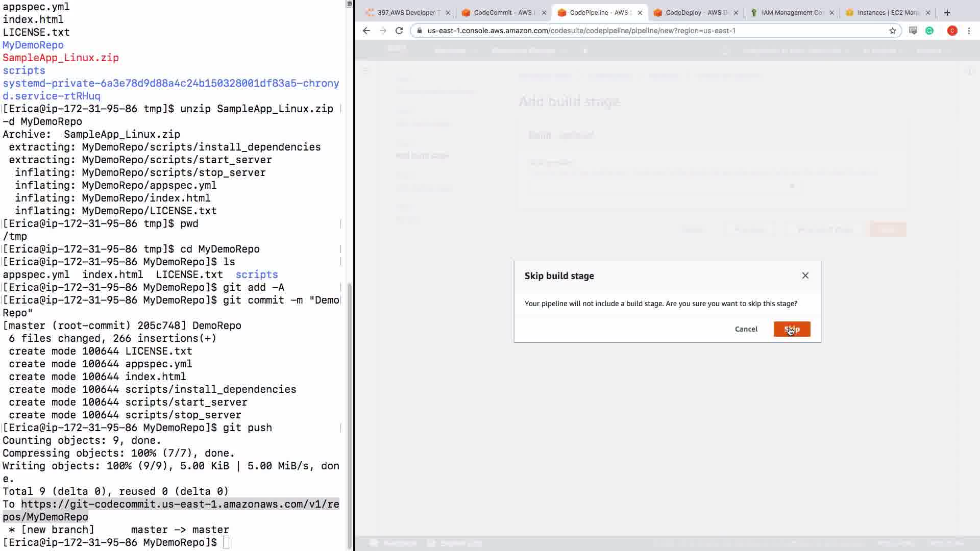This screenshot has width=980, height=551.
Task: Click the site lock icon in the address bar
Action: [x=419, y=31]
